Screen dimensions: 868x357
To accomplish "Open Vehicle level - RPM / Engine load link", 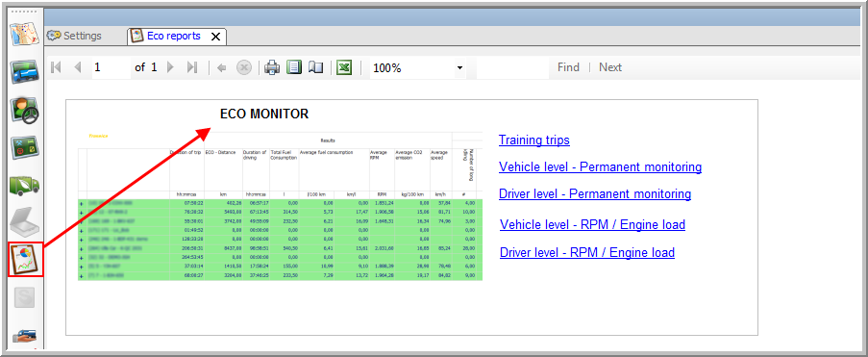I will [593, 224].
